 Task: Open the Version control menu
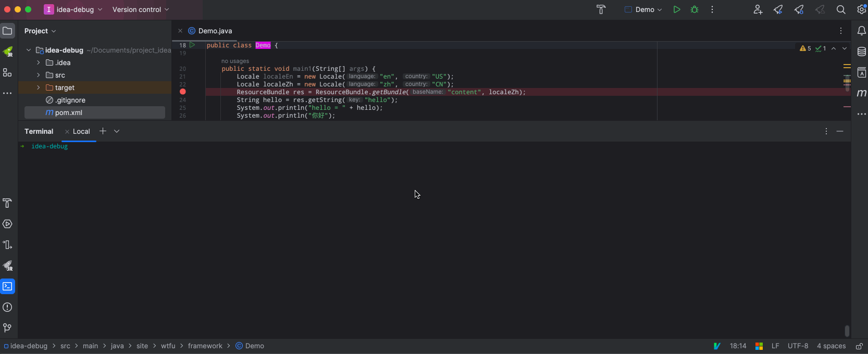click(141, 9)
